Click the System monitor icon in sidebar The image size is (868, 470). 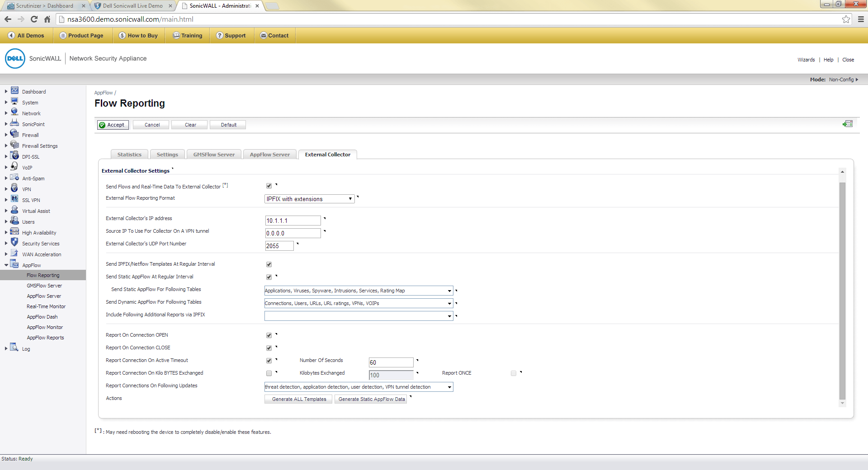pos(14,102)
